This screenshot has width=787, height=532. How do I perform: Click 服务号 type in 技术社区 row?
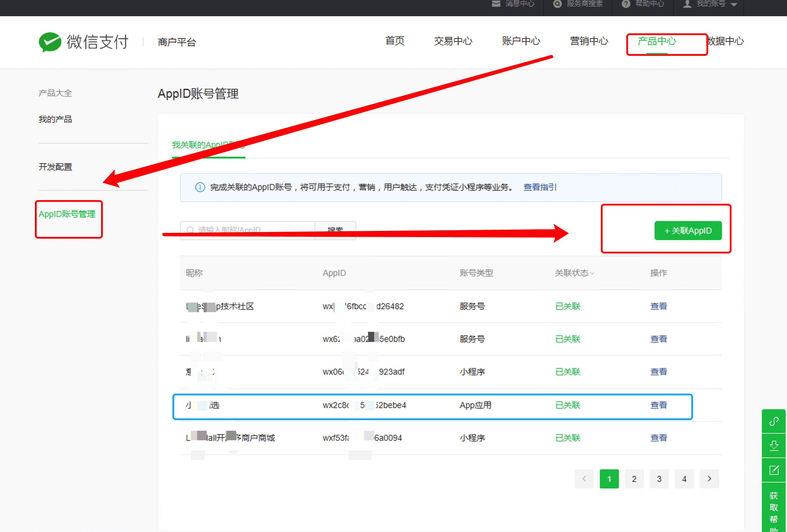point(472,306)
